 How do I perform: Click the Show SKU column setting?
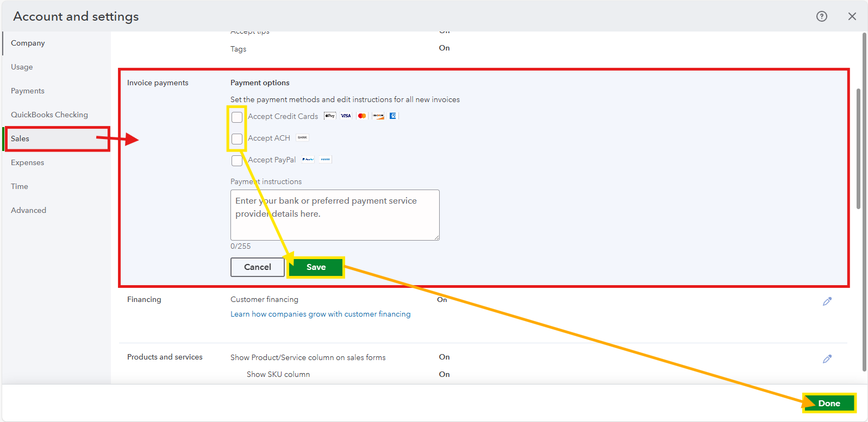point(278,374)
